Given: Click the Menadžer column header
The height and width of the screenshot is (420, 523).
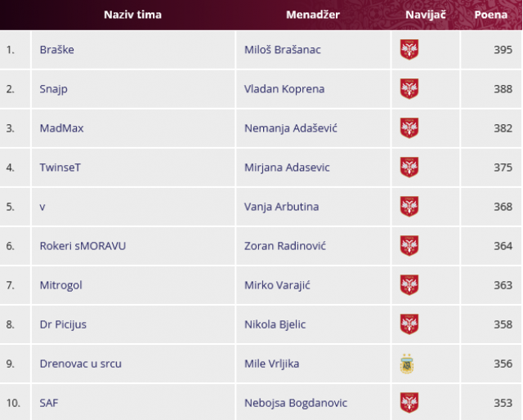Looking at the screenshot, I should 313,15.
